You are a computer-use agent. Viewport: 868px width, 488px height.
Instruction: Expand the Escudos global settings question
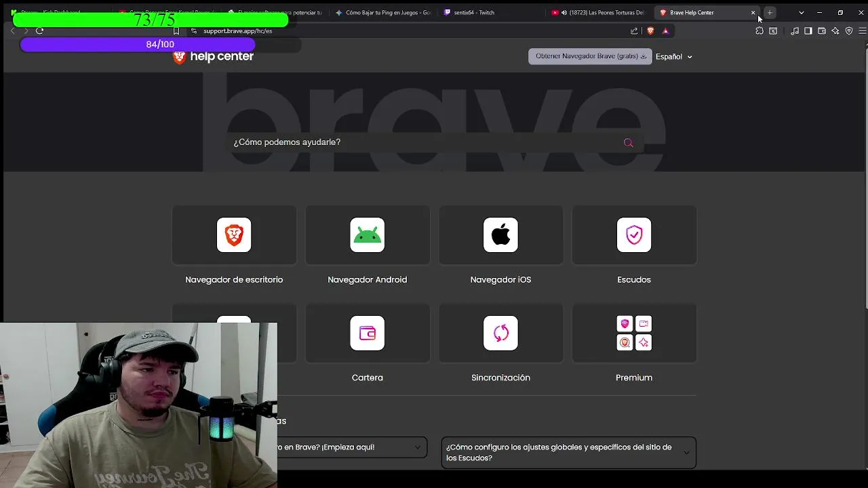[568, 452]
